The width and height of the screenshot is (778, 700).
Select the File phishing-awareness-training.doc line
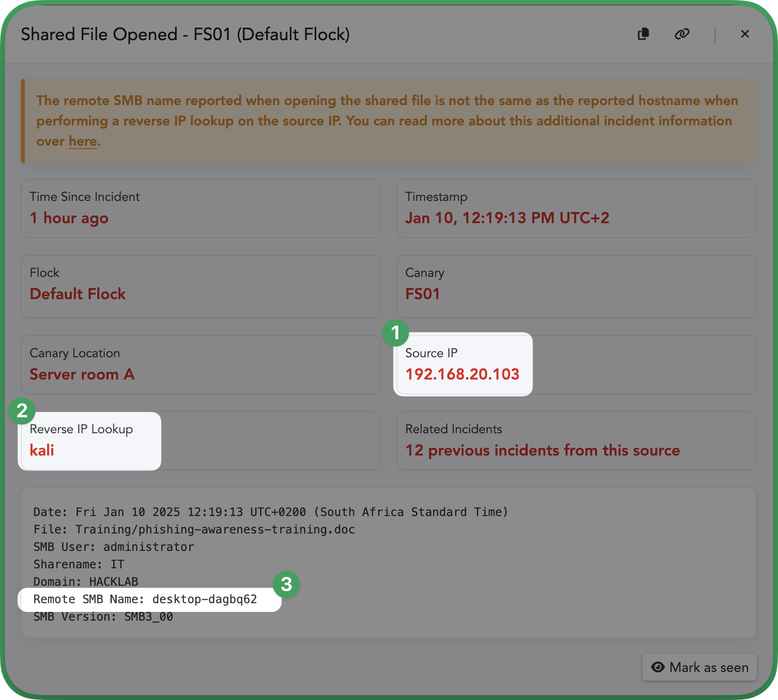pyautogui.click(x=194, y=530)
